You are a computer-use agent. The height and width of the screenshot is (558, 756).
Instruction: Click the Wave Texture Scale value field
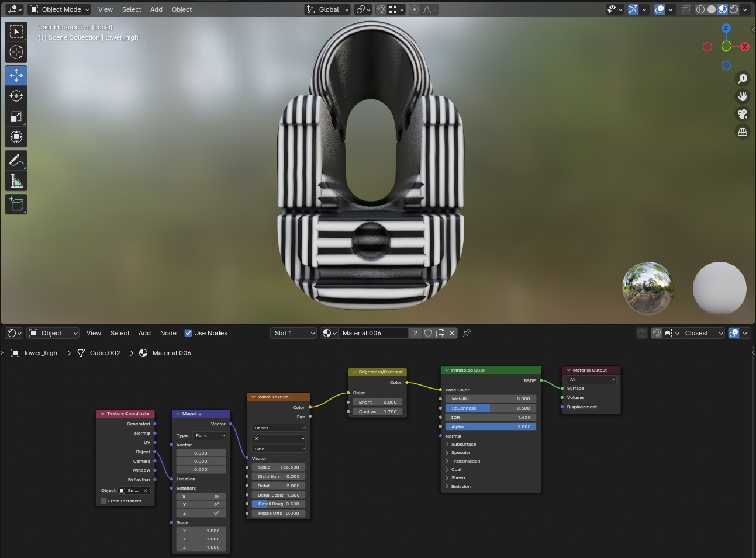(278, 467)
